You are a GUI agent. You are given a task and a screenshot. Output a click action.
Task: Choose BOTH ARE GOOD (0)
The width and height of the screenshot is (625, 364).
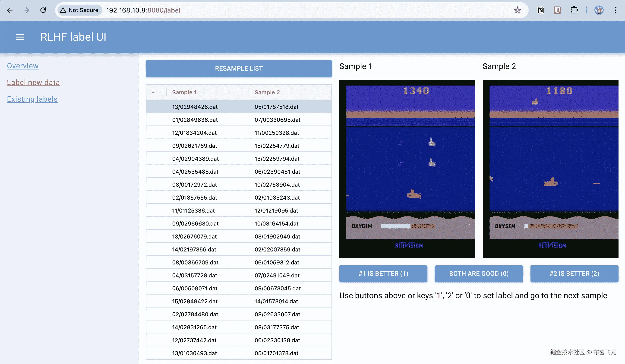pyautogui.click(x=479, y=273)
